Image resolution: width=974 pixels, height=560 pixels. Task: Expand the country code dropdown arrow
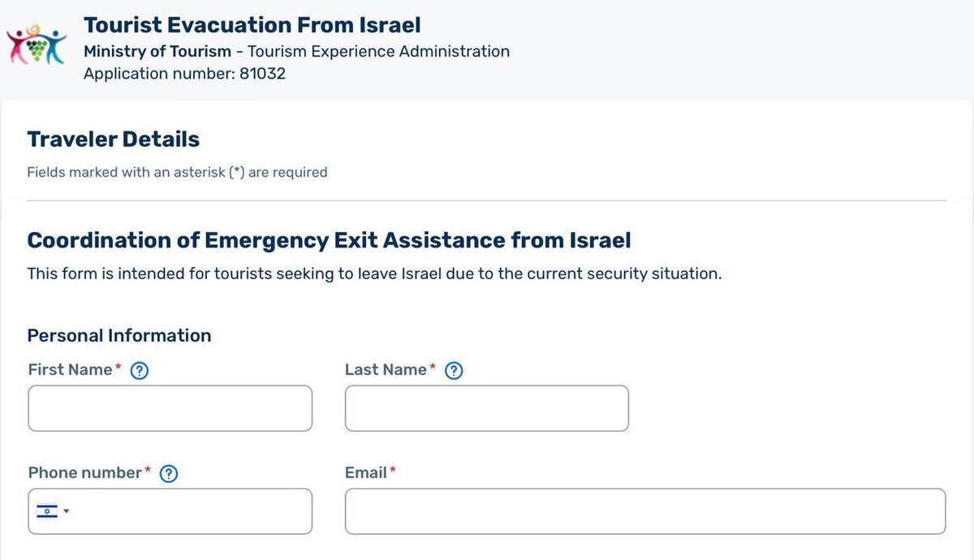(67, 511)
